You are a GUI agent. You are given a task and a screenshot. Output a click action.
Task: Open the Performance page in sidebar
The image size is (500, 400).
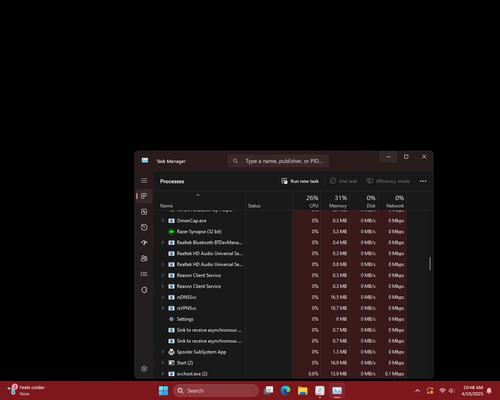click(144, 212)
